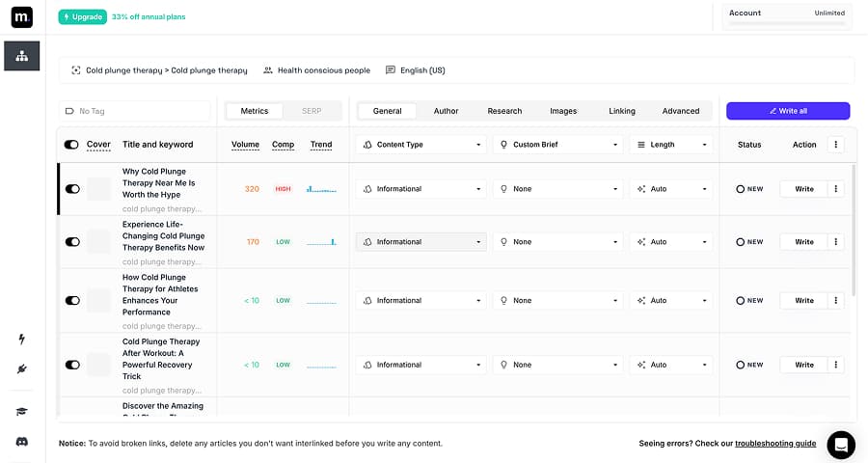This screenshot has width=868, height=463.
Task: Toggle all rows switch next to Cover
Action: pyautogui.click(x=71, y=145)
